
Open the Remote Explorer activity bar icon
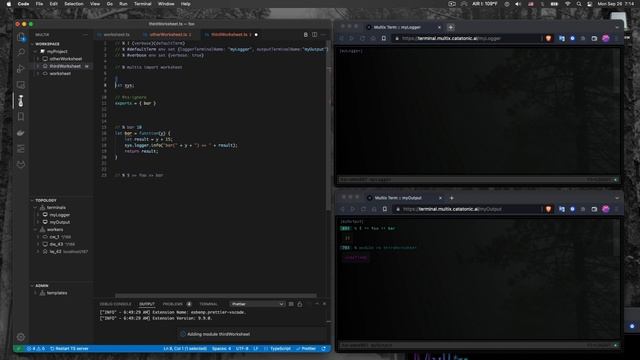(x=21, y=85)
